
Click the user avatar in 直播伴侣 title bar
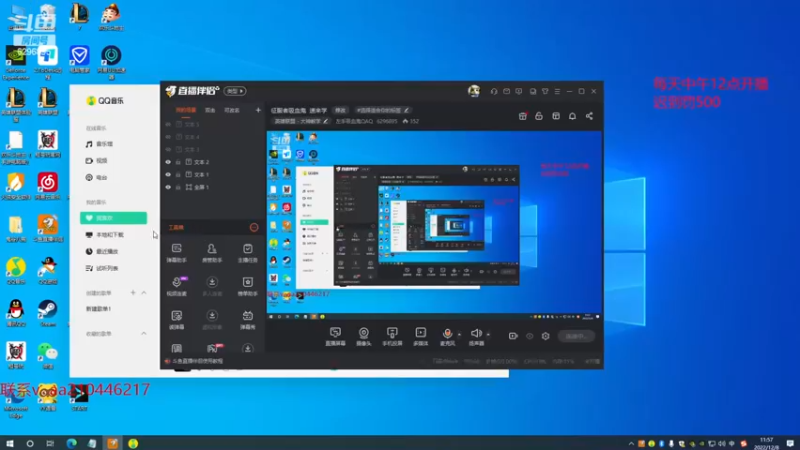pos(474,91)
